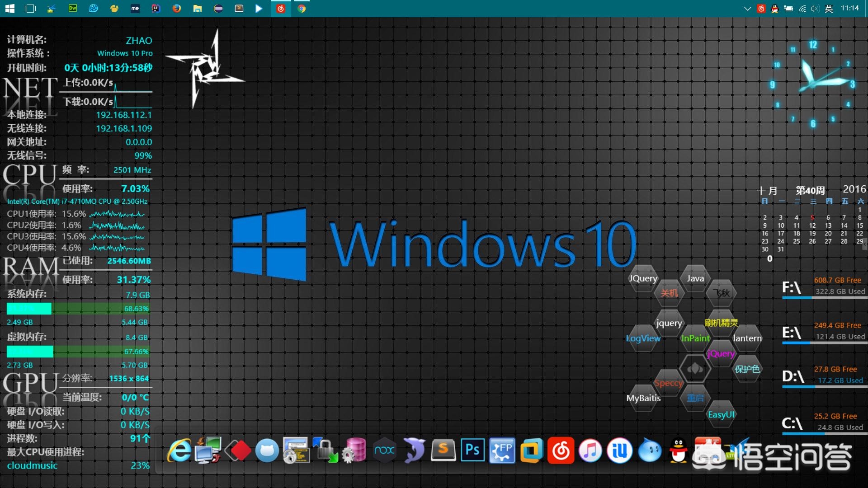The height and width of the screenshot is (488, 868).
Task: Open Internet Explorer in the dock
Action: 179,450
